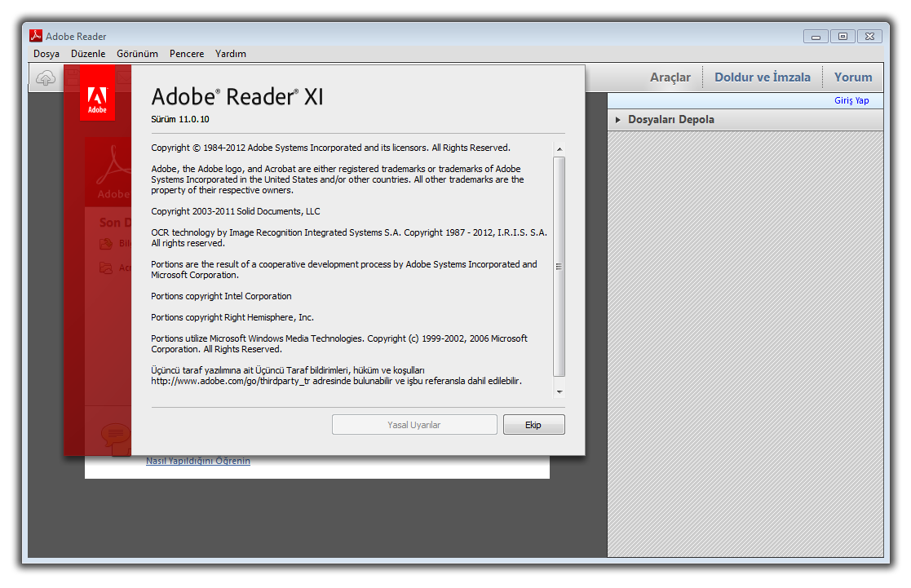
Task: Switch to the Araçlar pane
Action: (x=670, y=77)
